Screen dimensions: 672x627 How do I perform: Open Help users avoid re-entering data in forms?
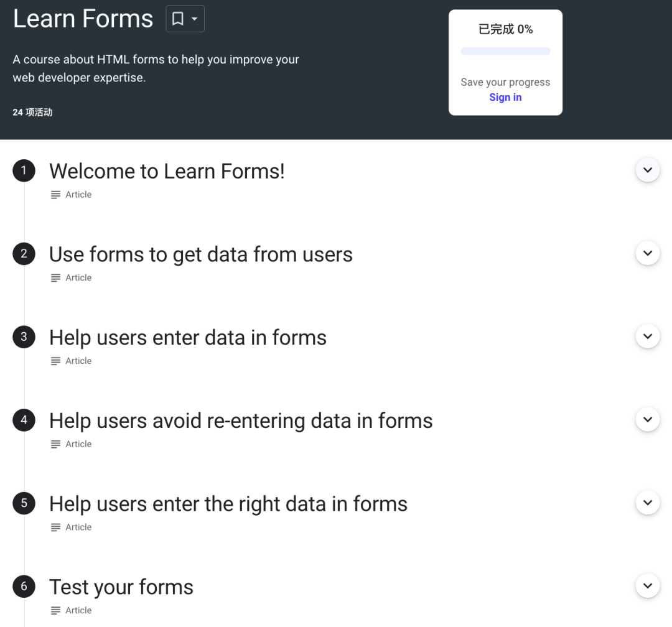point(241,421)
